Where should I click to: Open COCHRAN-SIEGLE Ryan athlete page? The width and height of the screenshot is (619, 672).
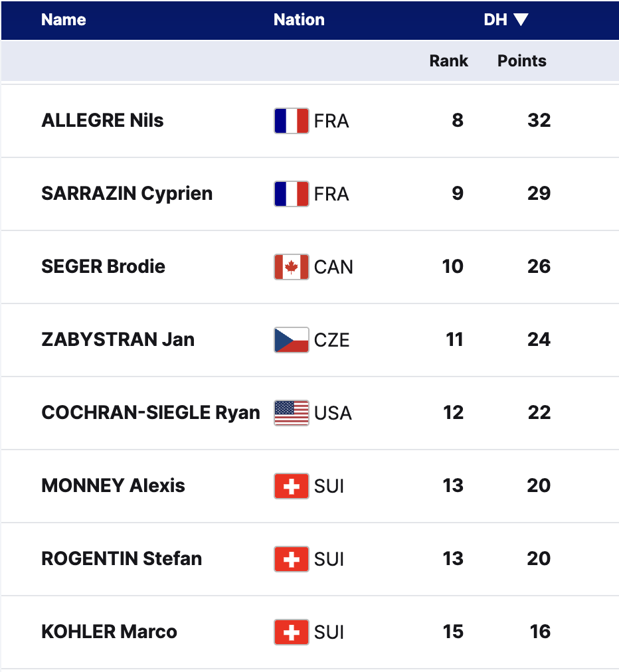coord(150,413)
